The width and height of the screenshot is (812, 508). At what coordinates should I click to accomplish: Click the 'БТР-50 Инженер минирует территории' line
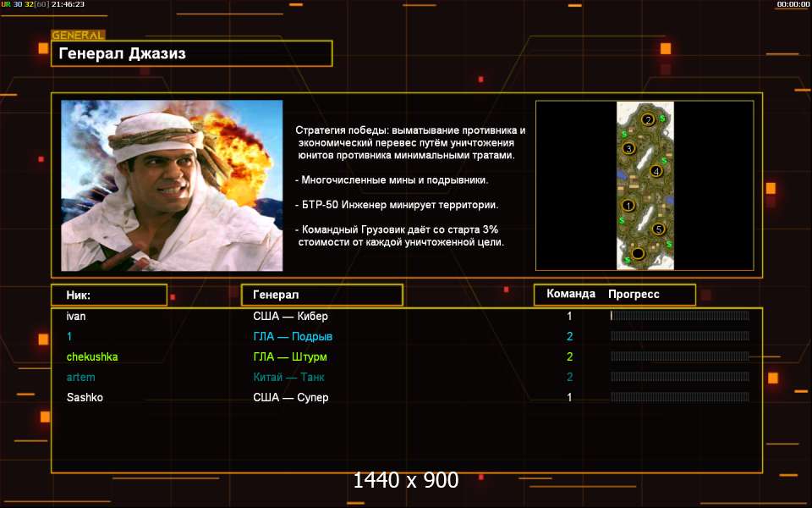(397, 205)
